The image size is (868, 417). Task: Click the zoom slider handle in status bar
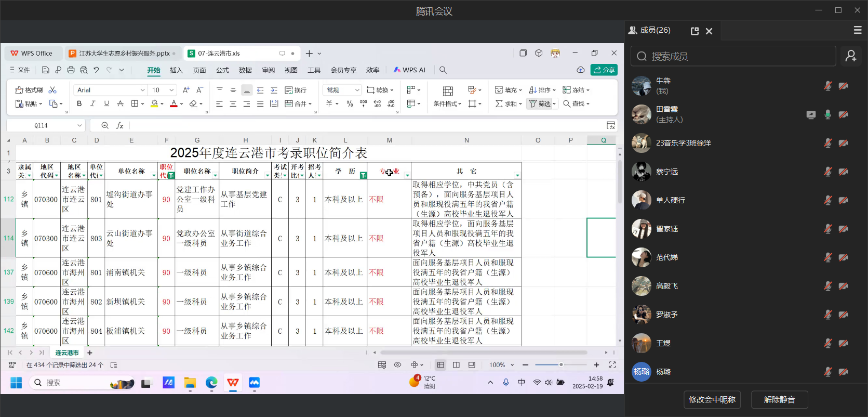pyautogui.click(x=561, y=365)
